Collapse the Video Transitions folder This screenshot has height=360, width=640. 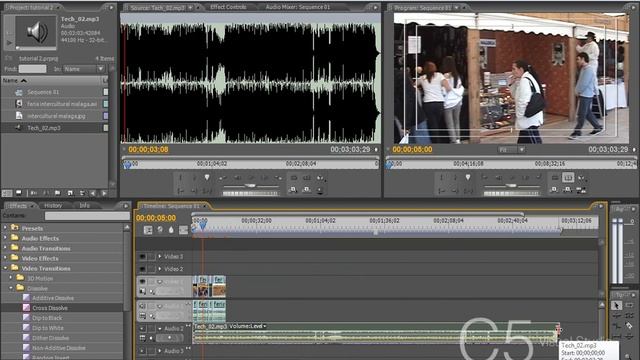pos(5,268)
